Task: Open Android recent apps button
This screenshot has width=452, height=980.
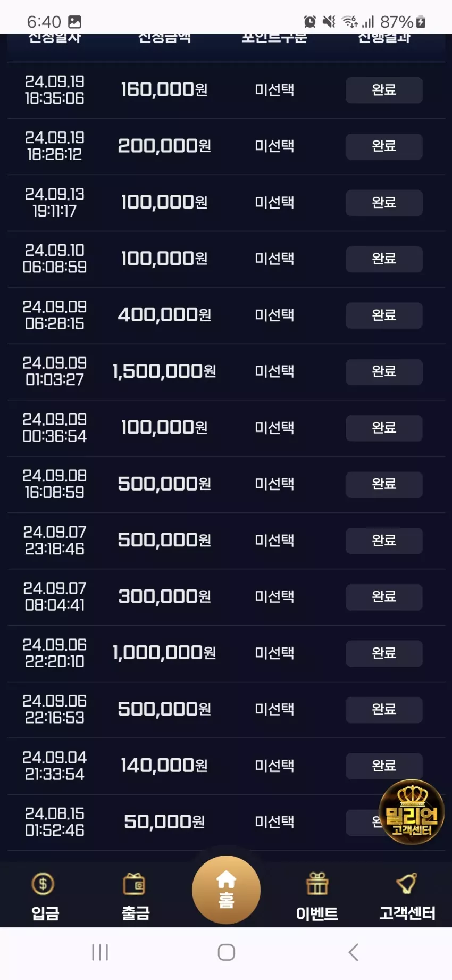Action: point(100,952)
